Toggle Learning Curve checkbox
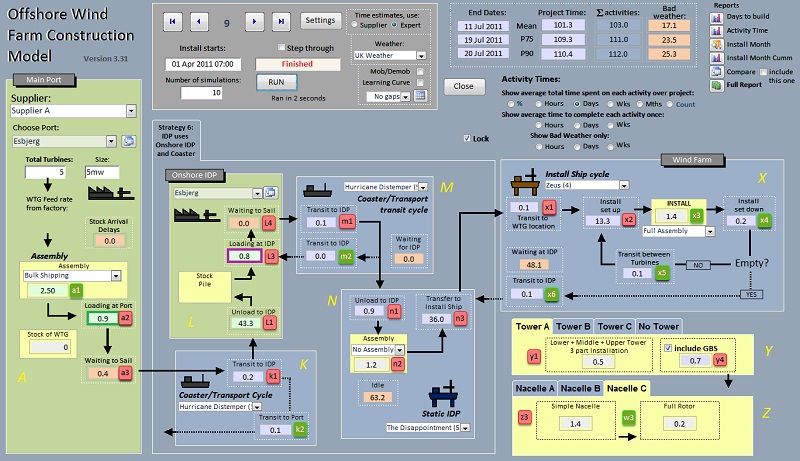This screenshot has height=461, width=800. [420, 83]
